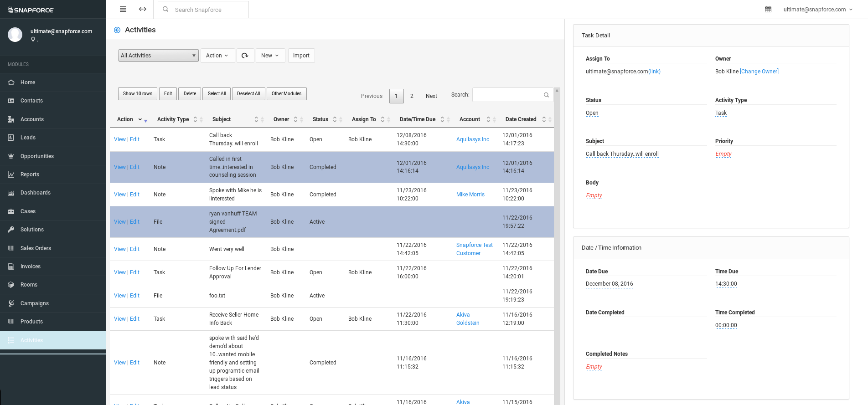Click the location pin icon under username

[x=33, y=40]
